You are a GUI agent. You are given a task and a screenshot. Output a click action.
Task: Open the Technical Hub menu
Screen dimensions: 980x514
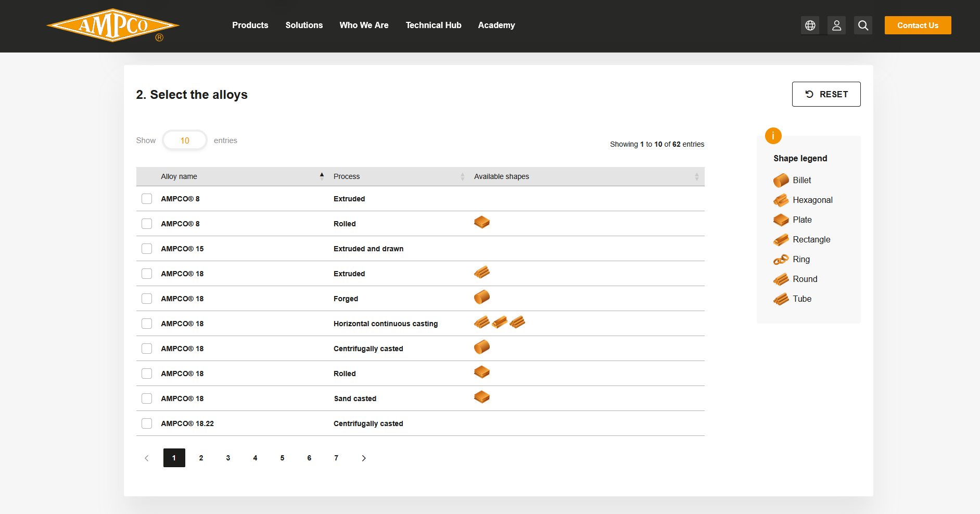coord(434,25)
